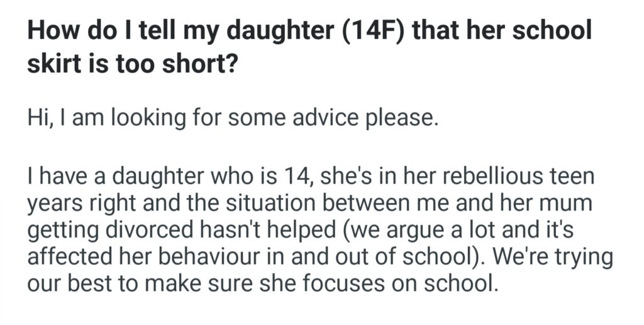Click the word "please." in the greeting line
Image resolution: width=644 pixels, height=325 pixels.
[406, 118]
